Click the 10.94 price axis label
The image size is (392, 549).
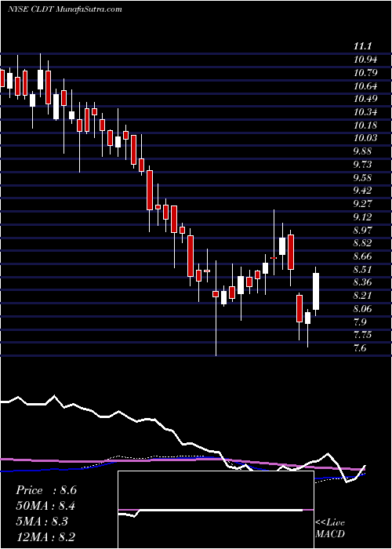[365, 60]
